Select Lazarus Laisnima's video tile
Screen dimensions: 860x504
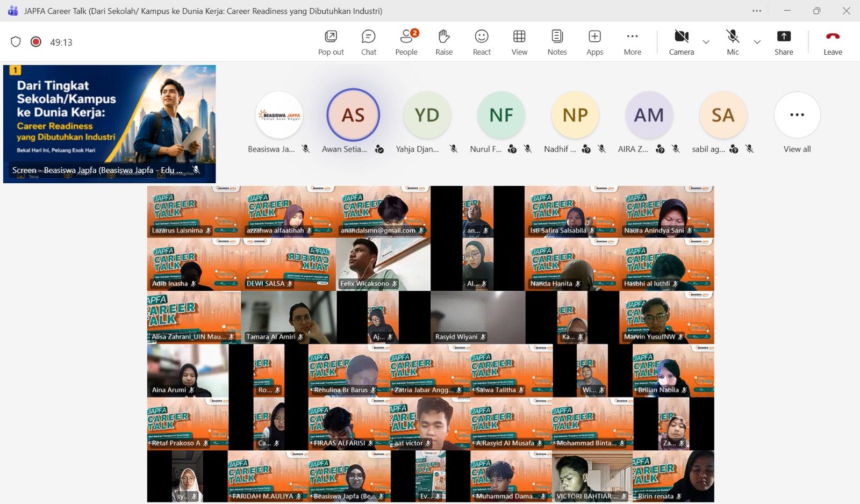(x=194, y=212)
